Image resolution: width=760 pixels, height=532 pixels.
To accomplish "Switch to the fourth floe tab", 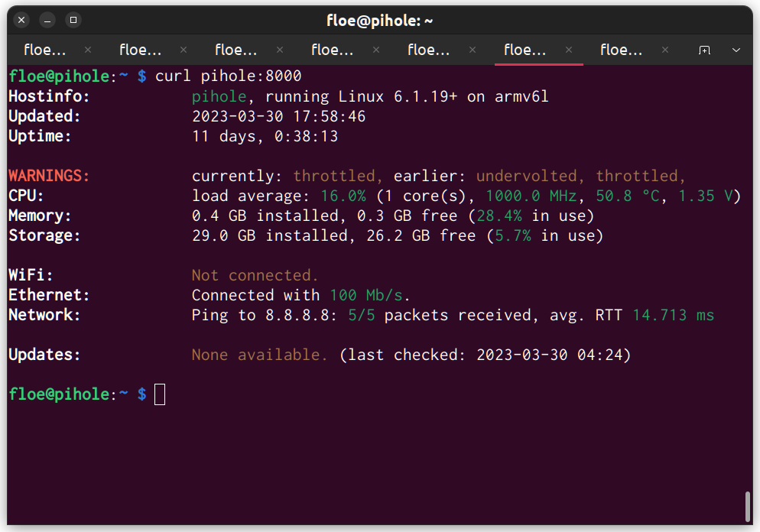I will tap(332, 50).
